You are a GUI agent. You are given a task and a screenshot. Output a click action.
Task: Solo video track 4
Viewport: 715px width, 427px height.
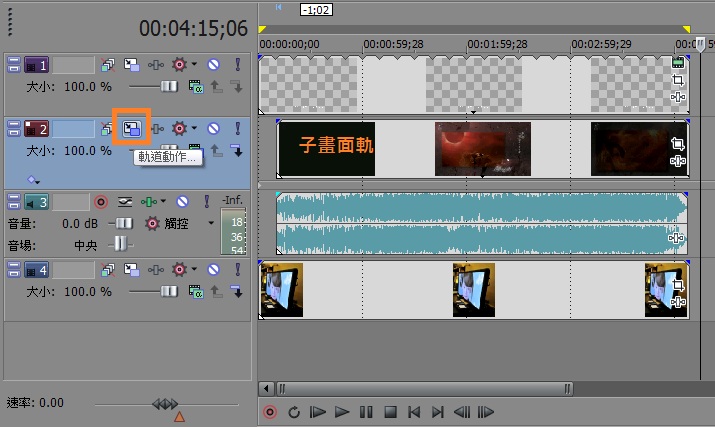point(238,270)
